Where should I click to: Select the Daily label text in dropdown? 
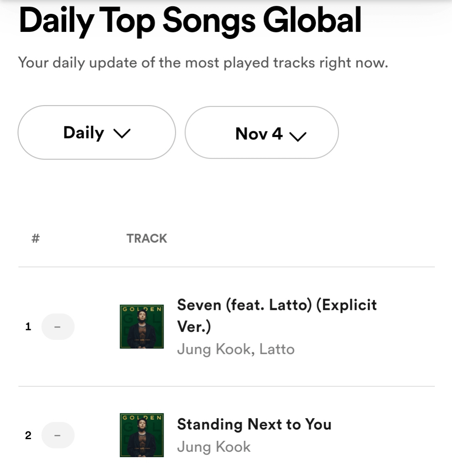point(84,133)
